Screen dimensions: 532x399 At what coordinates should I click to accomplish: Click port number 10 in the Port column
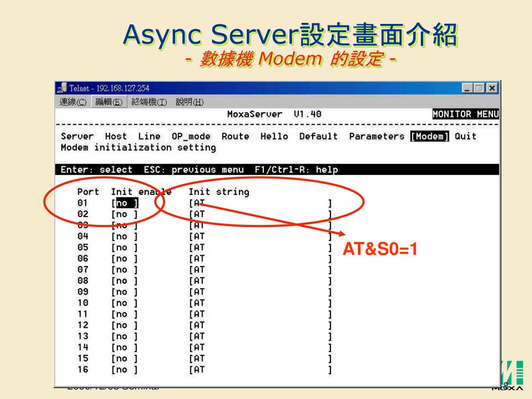pyautogui.click(x=83, y=303)
